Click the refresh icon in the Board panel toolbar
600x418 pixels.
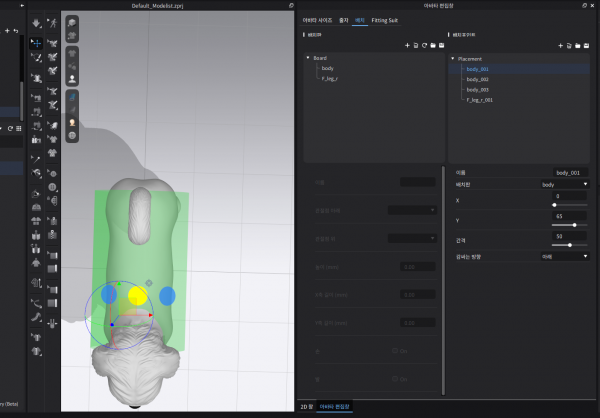pos(423,45)
